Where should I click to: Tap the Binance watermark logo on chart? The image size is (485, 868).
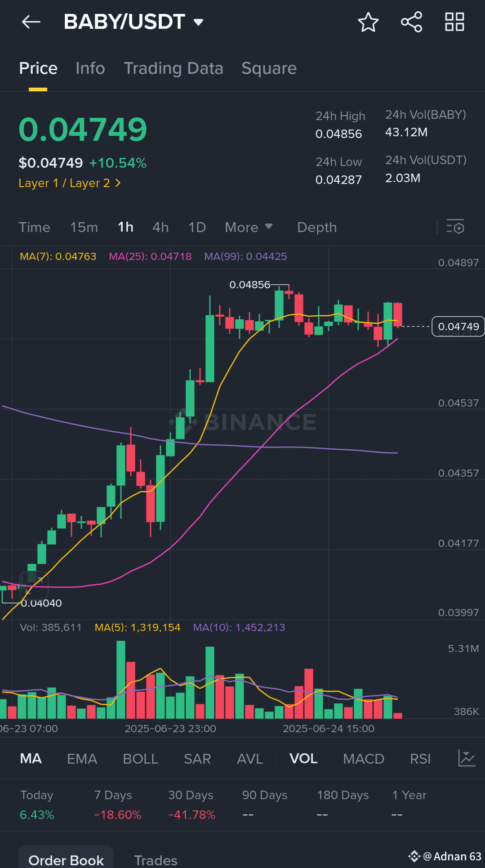click(x=184, y=422)
